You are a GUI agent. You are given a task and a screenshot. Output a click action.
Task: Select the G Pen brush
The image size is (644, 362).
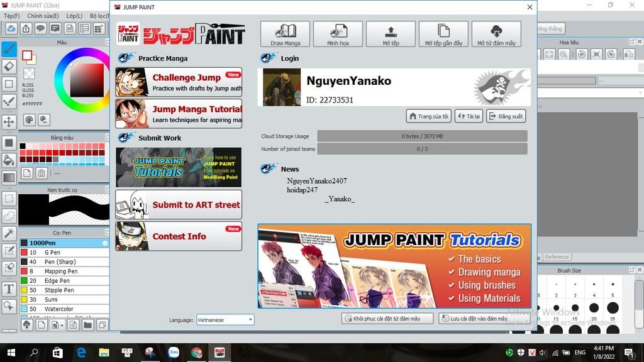point(65,253)
